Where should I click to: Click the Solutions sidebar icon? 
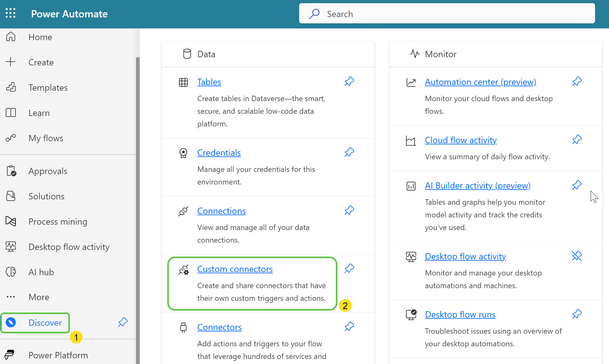[11, 196]
